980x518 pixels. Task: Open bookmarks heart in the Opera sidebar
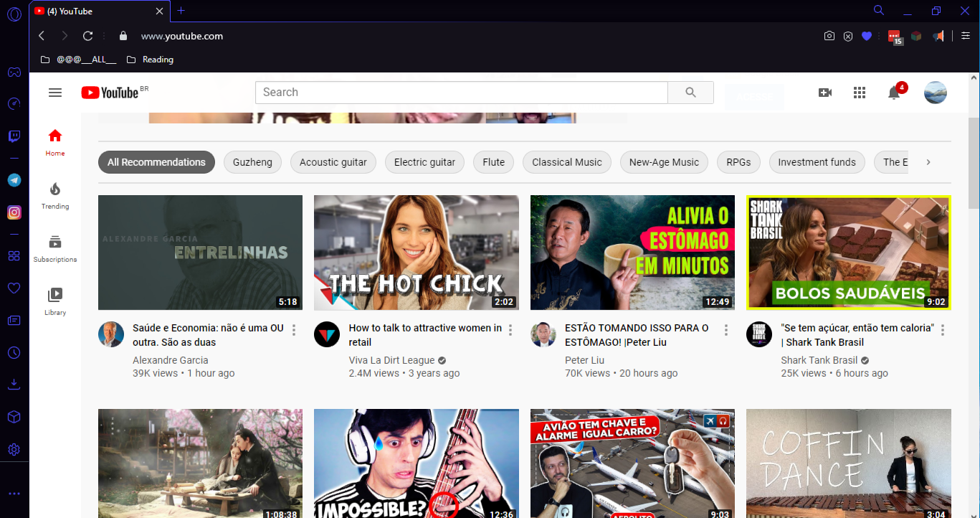click(14, 288)
